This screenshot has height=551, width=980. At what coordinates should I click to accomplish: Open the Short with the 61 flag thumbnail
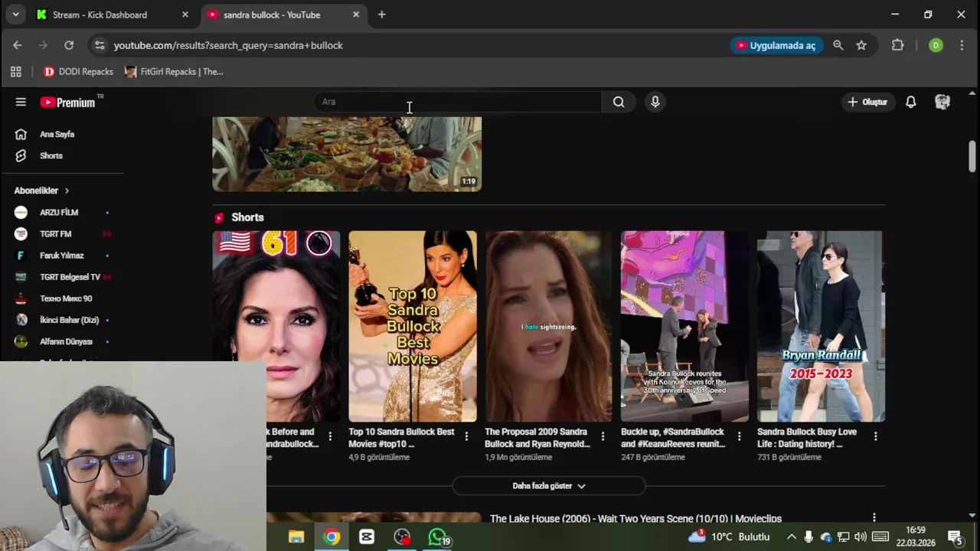(x=276, y=326)
